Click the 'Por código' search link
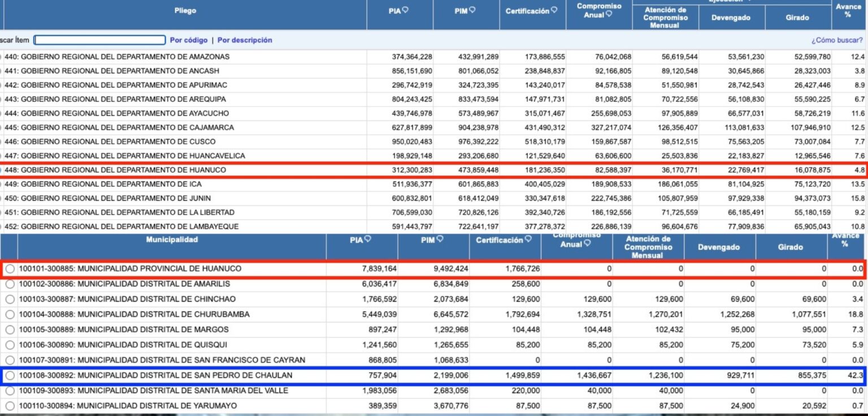 (x=189, y=40)
